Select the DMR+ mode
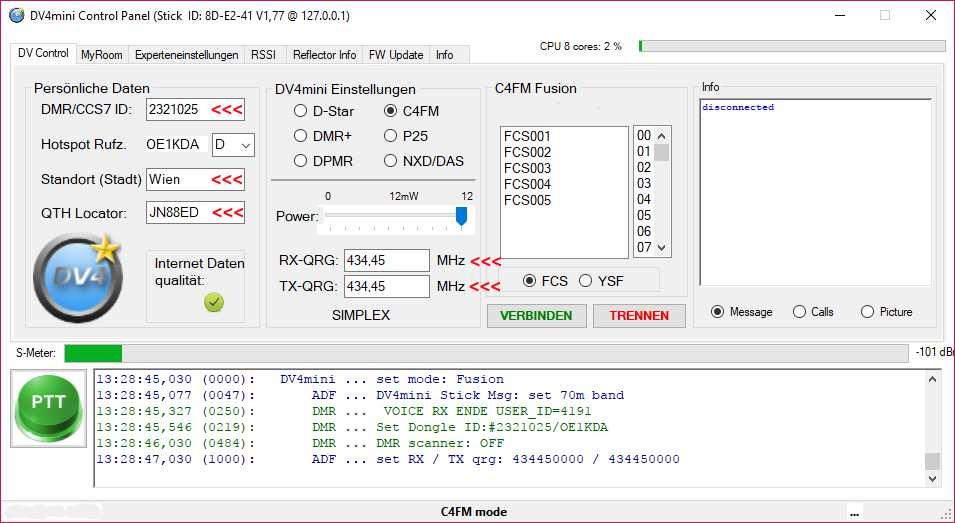This screenshot has width=955, height=523. [323, 136]
